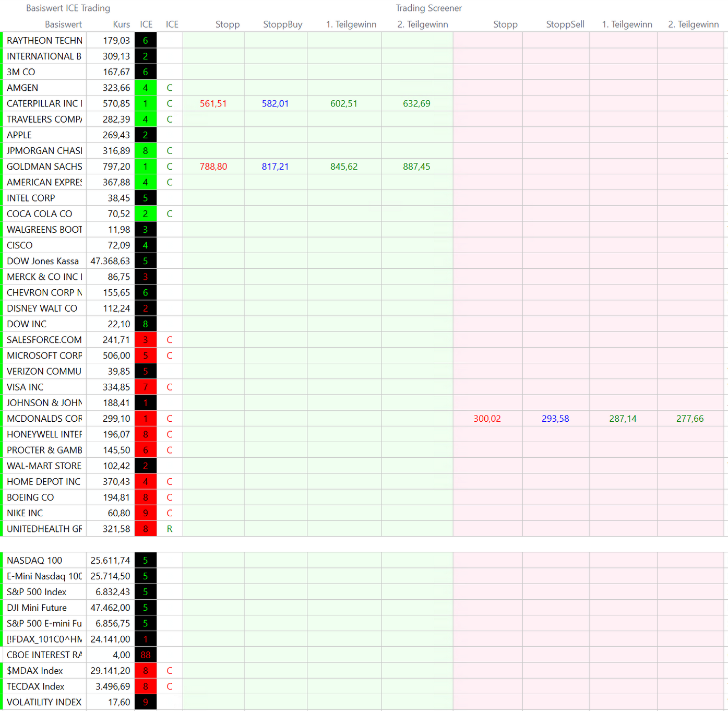The height and width of the screenshot is (712, 728).
Task: Select the Trading Screener section title
Action: click(x=428, y=8)
